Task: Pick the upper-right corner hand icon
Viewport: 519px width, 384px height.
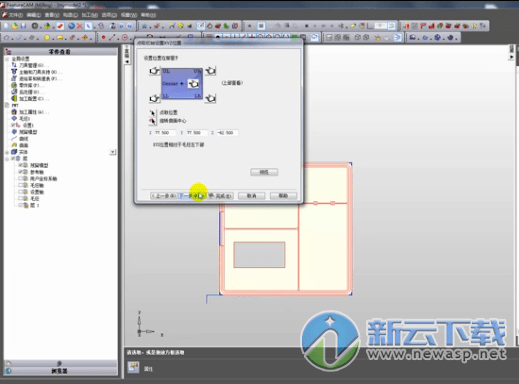Action: click(x=210, y=70)
